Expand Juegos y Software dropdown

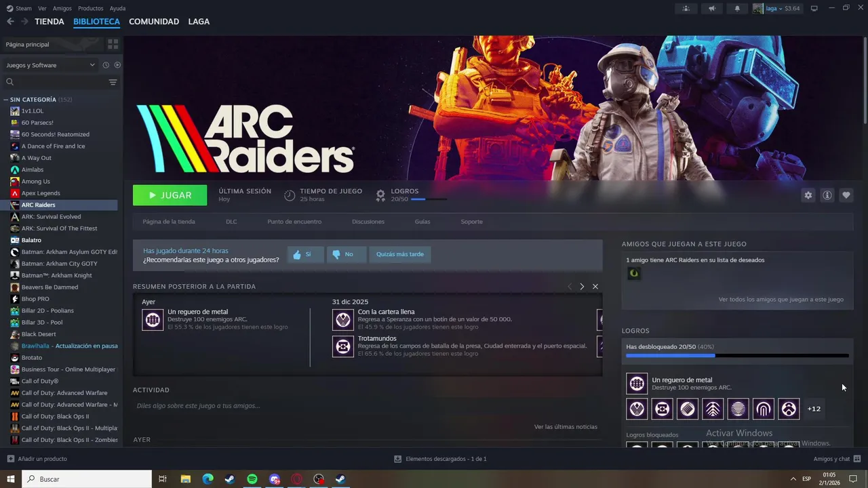pos(51,65)
